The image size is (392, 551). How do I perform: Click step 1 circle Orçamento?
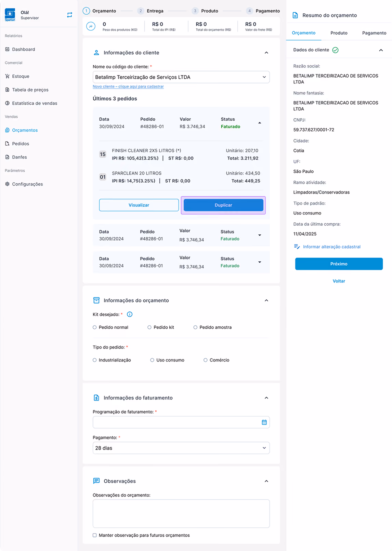click(87, 11)
